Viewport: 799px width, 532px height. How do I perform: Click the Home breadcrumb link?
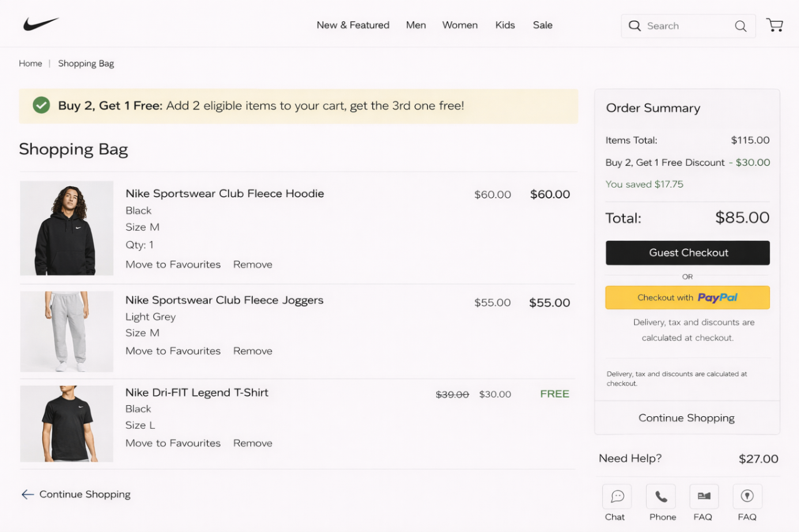[x=30, y=63]
